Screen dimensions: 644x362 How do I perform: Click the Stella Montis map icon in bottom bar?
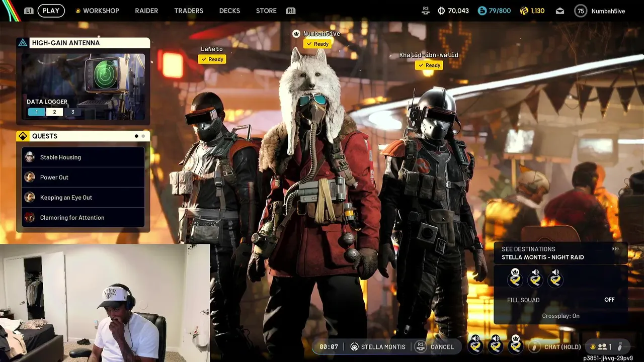point(354,347)
